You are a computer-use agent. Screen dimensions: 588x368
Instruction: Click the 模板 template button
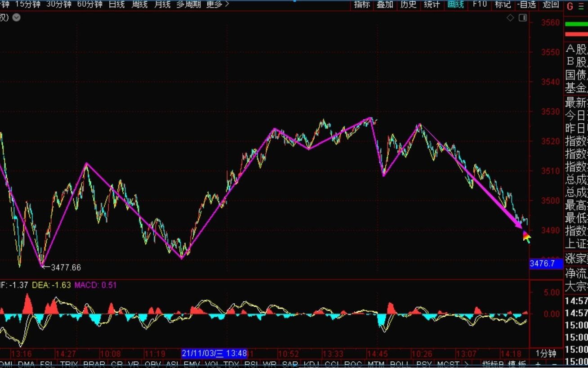coord(517,364)
